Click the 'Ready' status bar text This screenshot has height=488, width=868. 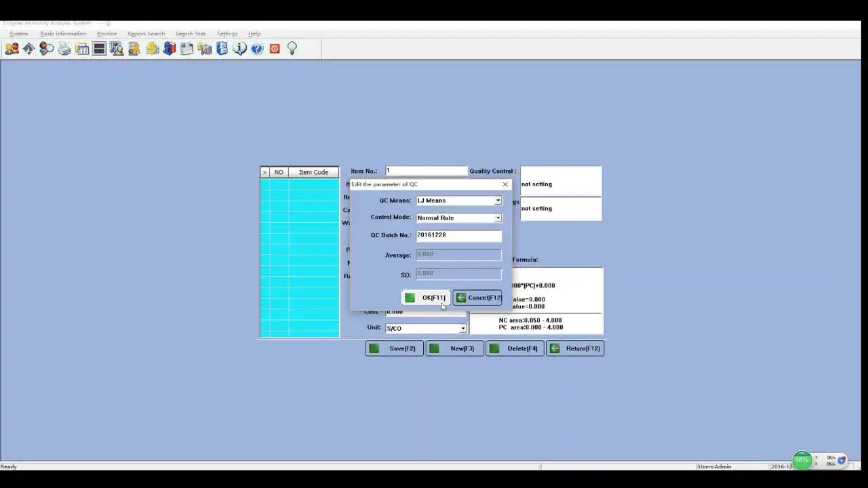click(x=9, y=466)
